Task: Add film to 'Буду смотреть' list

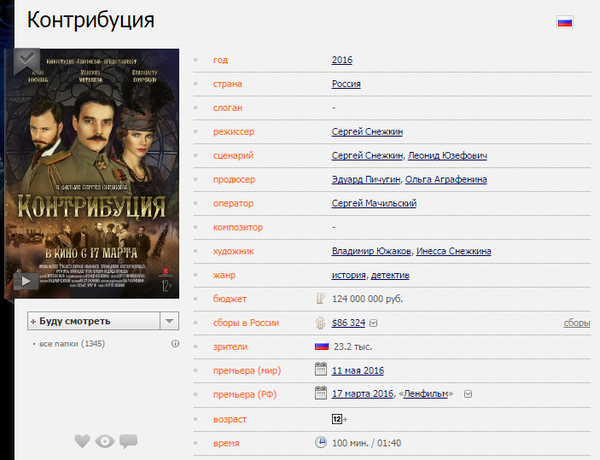Action: [92, 321]
